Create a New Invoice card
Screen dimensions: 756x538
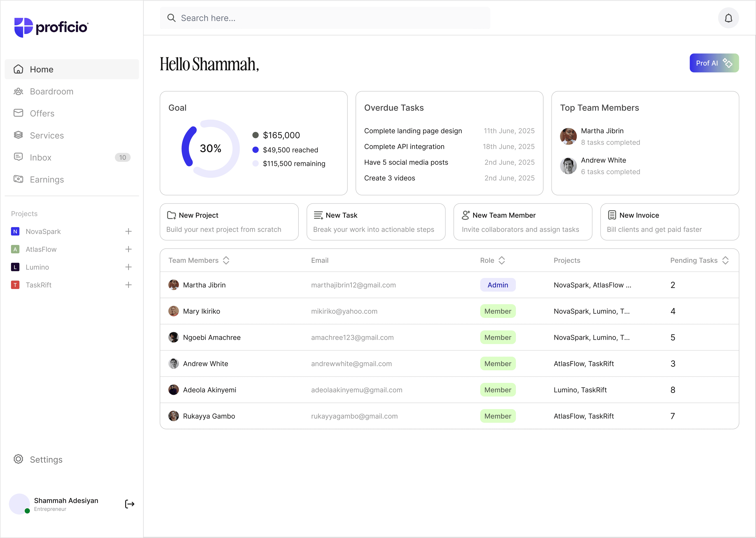pos(669,222)
